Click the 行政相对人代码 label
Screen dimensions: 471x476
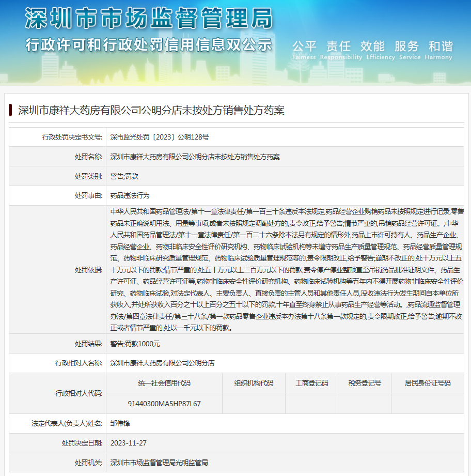79,393
